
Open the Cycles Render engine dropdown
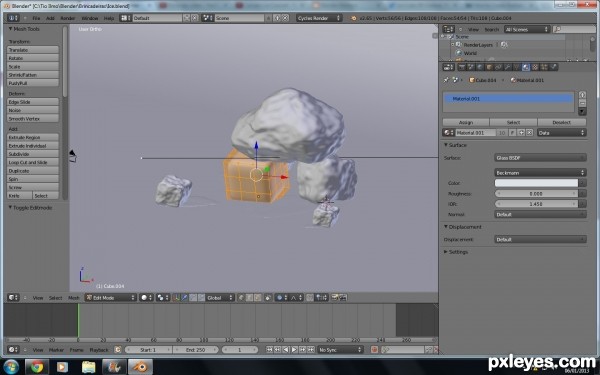click(319, 18)
